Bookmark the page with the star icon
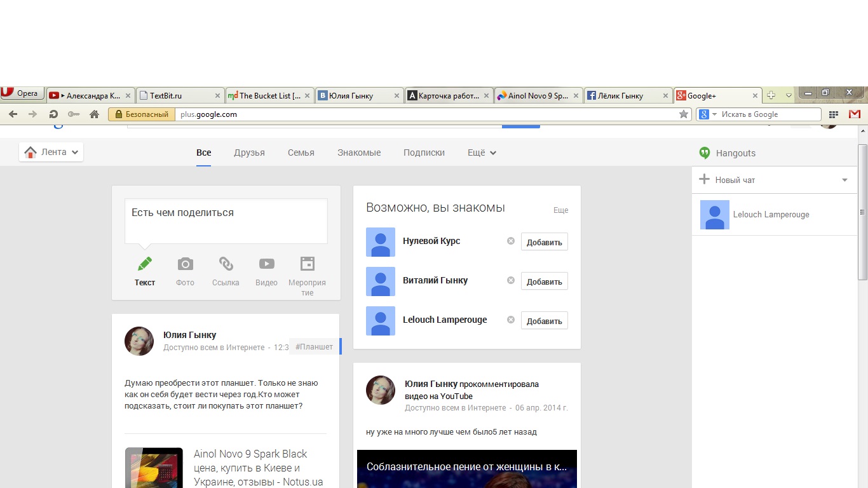The height and width of the screenshot is (488, 868). tap(684, 114)
